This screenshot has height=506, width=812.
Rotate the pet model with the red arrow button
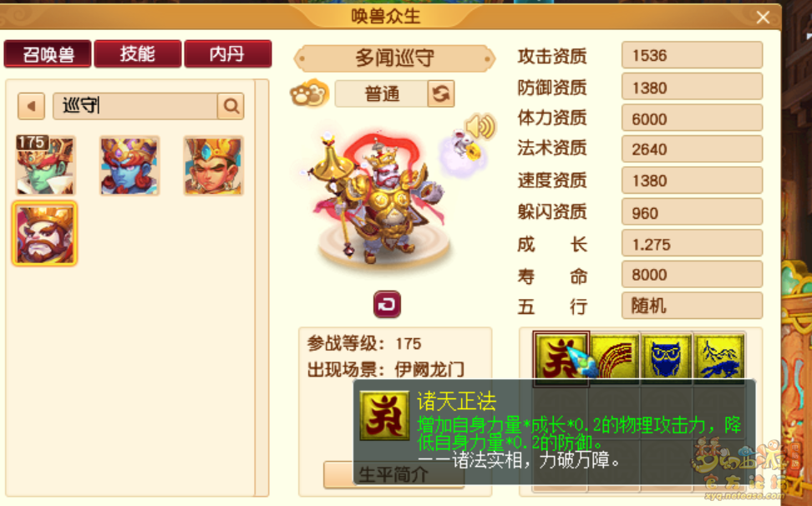[x=388, y=304]
